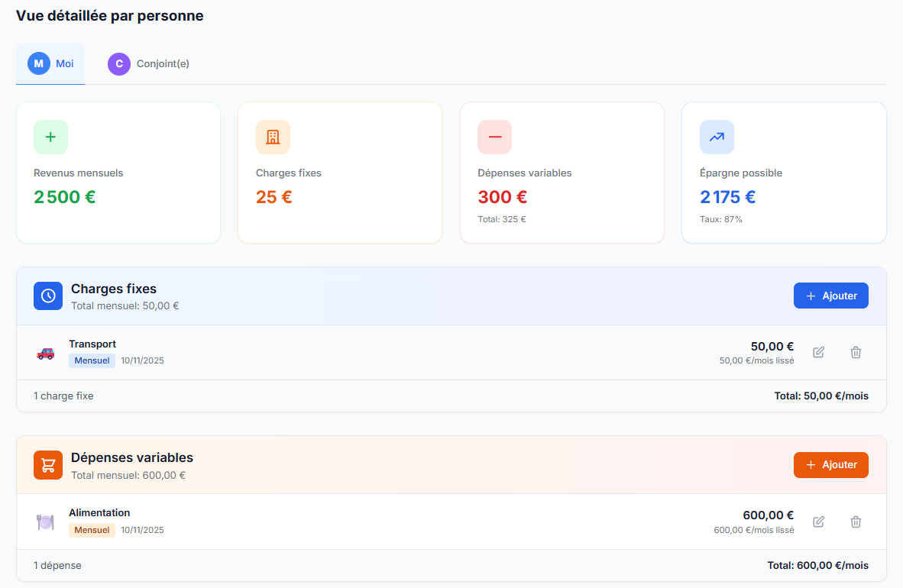Screen dimensions: 903x588
Task: Click the C avatar circle on the Conjoint(e) tab
Action: coord(119,63)
